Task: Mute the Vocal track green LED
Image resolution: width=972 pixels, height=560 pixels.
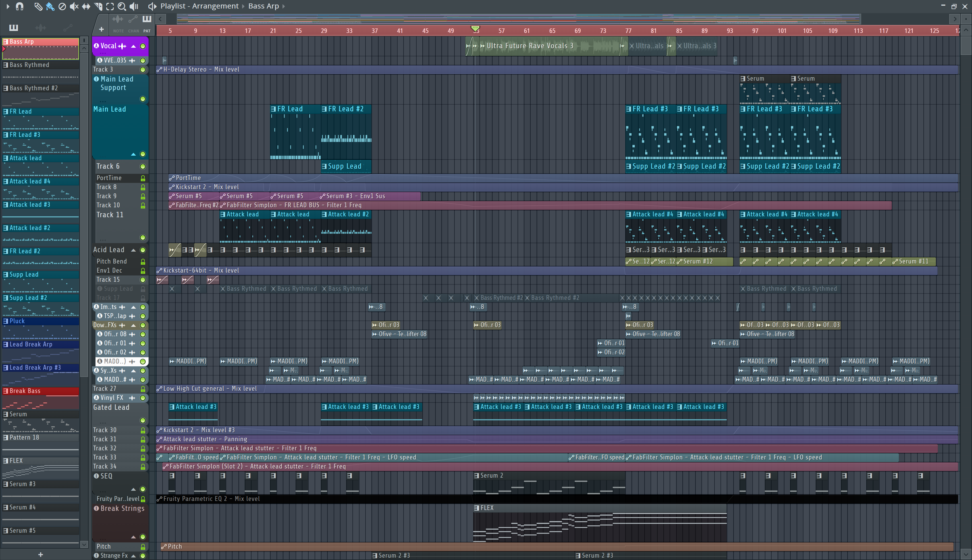Action: click(143, 46)
